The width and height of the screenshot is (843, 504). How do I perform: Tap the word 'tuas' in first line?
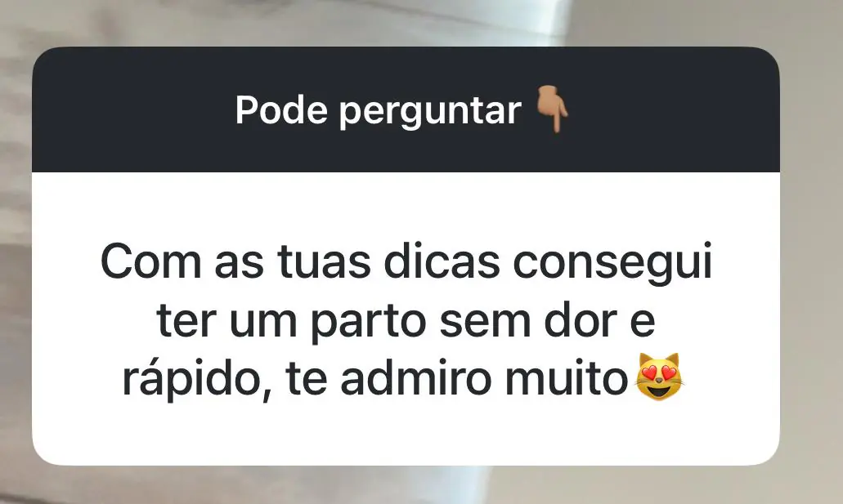click(324, 261)
